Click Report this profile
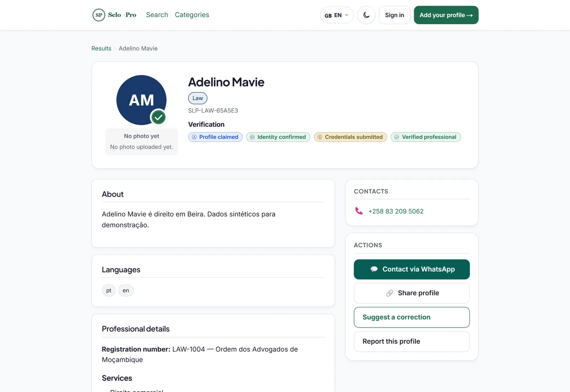This screenshot has width=570, height=392. (412, 341)
